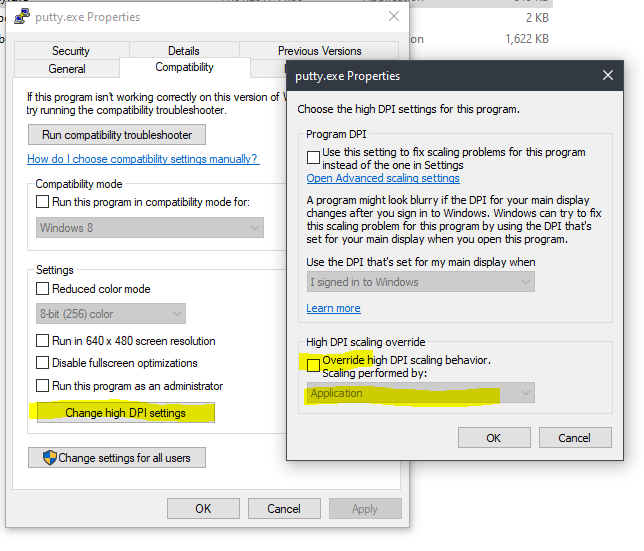This screenshot has width=644, height=551.
Task: Click Change settings for all users button
Action: click(x=117, y=457)
